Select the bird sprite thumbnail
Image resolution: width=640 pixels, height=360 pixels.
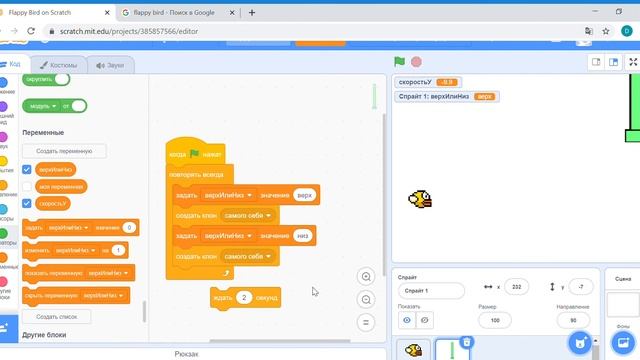tap(413, 349)
